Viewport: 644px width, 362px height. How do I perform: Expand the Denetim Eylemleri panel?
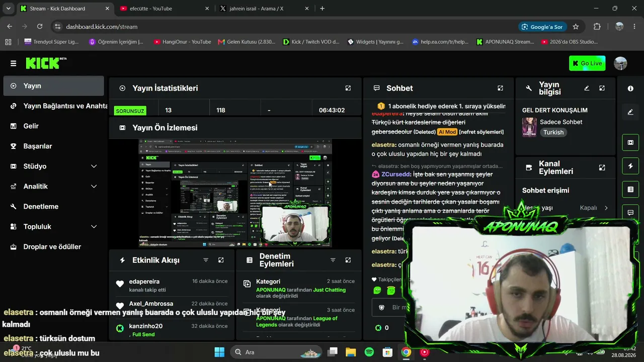pos(348,260)
